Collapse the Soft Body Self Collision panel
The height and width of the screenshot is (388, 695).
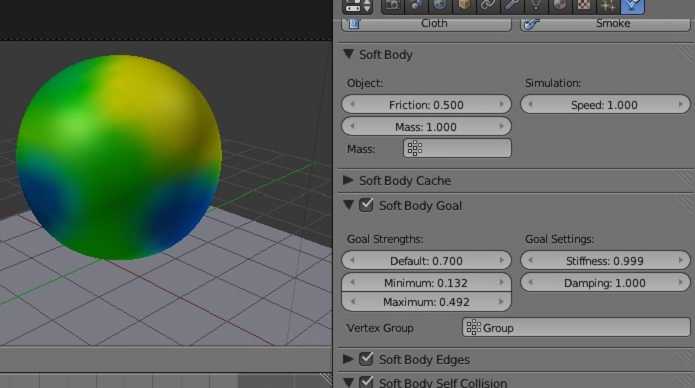[x=348, y=382]
